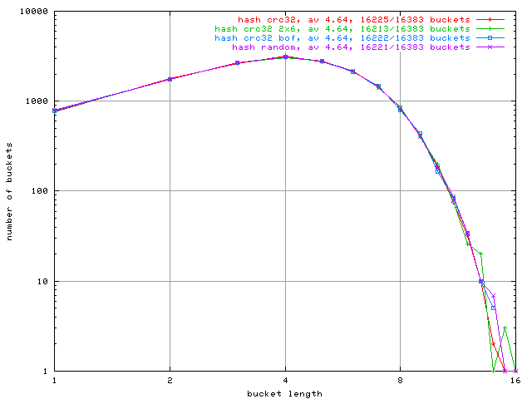The height and width of the screenshot is (399, 532).
Task: Click the green spike data point near value 3
Action: click(x=505, y=328)
